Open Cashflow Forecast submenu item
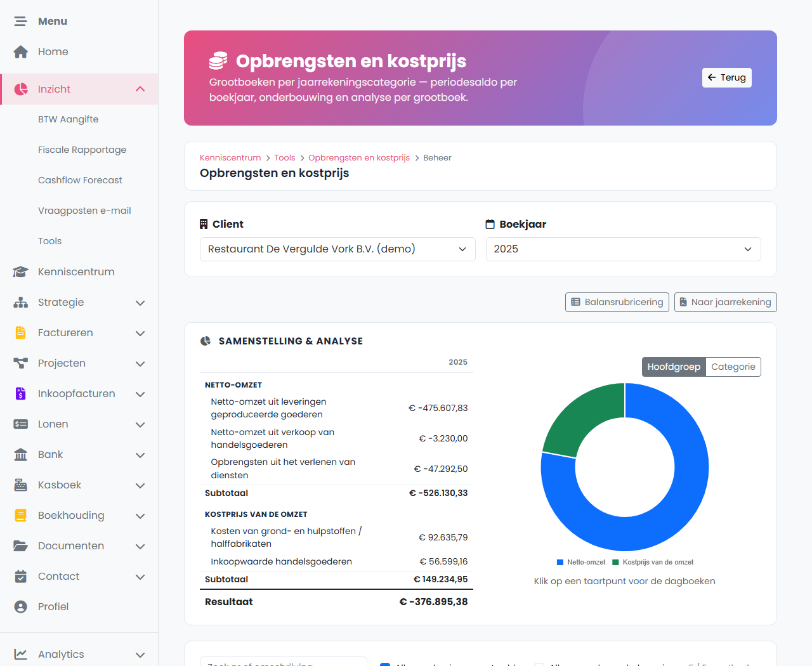The image size is (812, 666). [81, 180]
